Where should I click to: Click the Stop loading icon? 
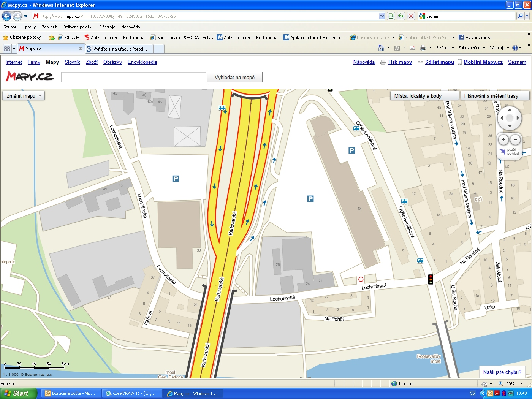click(411, 16)
